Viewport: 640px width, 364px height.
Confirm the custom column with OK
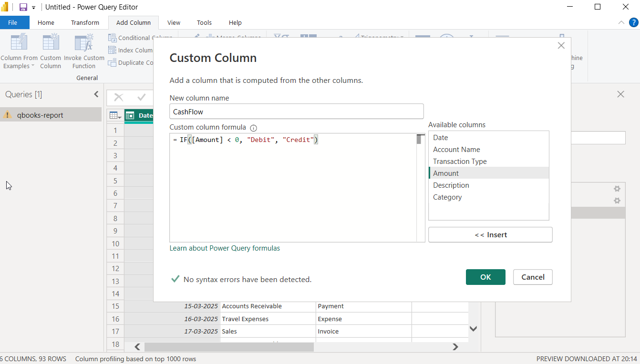click(x=485, y=277)
